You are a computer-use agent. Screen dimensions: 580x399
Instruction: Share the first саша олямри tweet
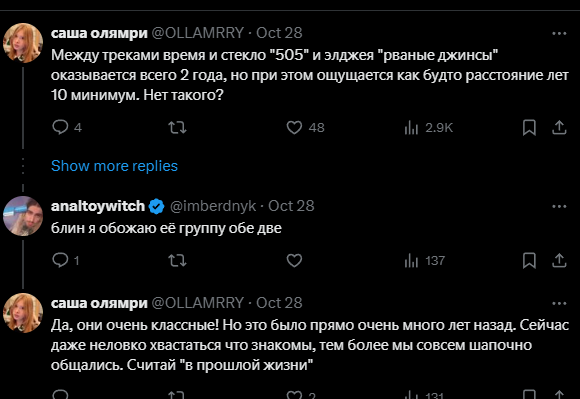pyautogui.click(x=559, y=128)
